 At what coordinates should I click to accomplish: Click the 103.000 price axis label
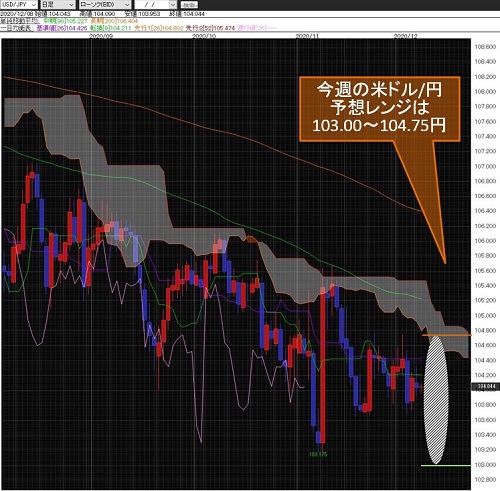(x=485, y=465)
